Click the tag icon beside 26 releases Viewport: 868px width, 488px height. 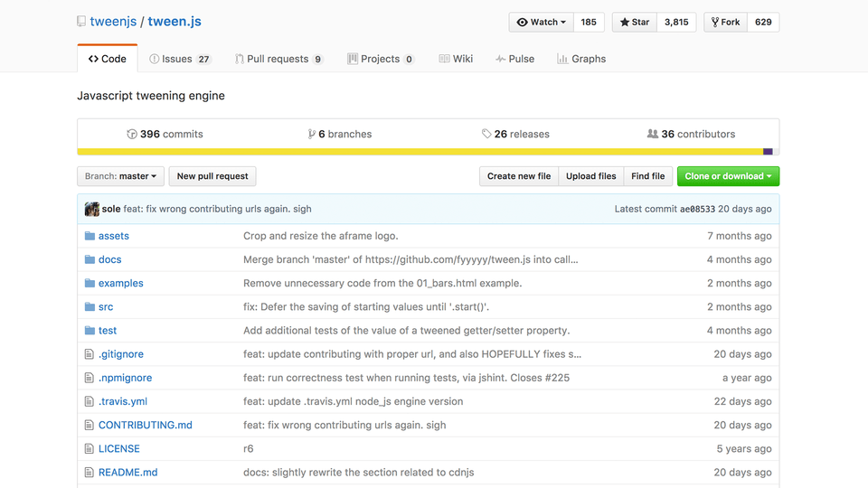point(486,134)
